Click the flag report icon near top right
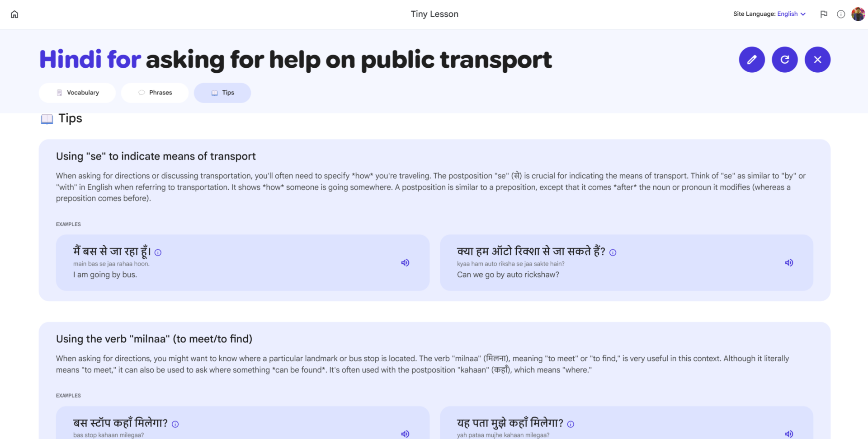This screenshot has height=439, width=868. click(824, 14)
